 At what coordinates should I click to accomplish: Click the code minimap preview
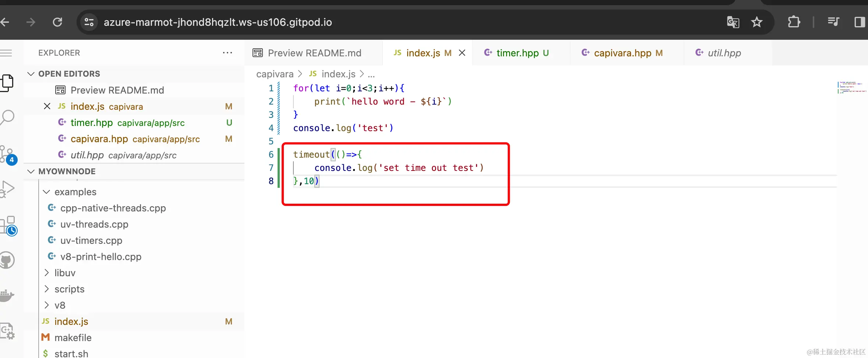(x=852, y=87)
